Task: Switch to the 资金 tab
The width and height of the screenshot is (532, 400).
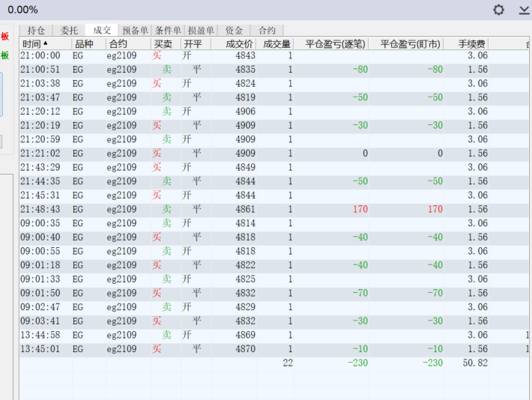Action: (x=234, y=30)
